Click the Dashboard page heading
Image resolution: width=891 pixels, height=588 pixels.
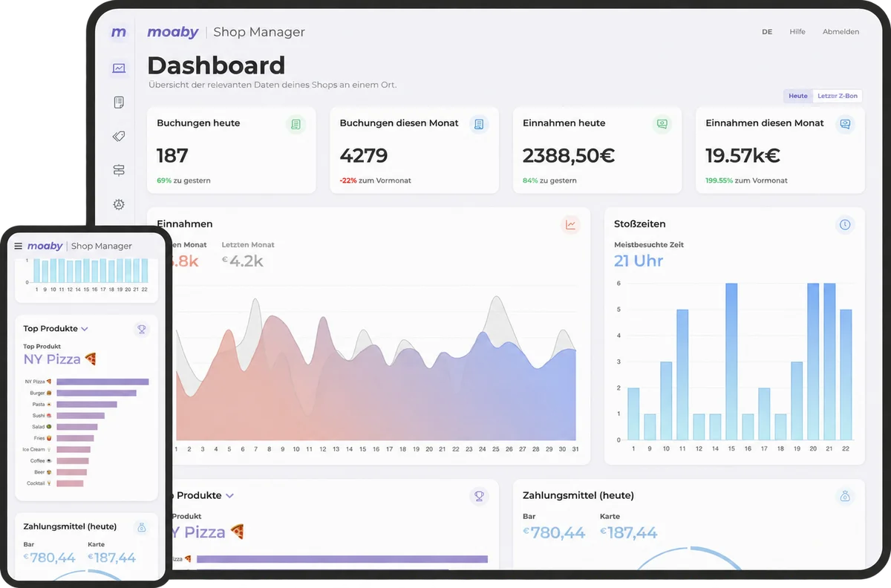point(216,65)
